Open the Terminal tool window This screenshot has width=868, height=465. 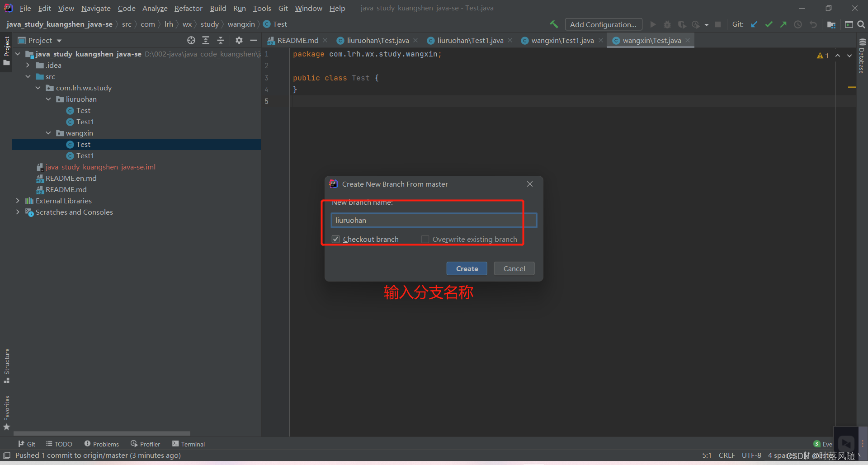(189, 444)
